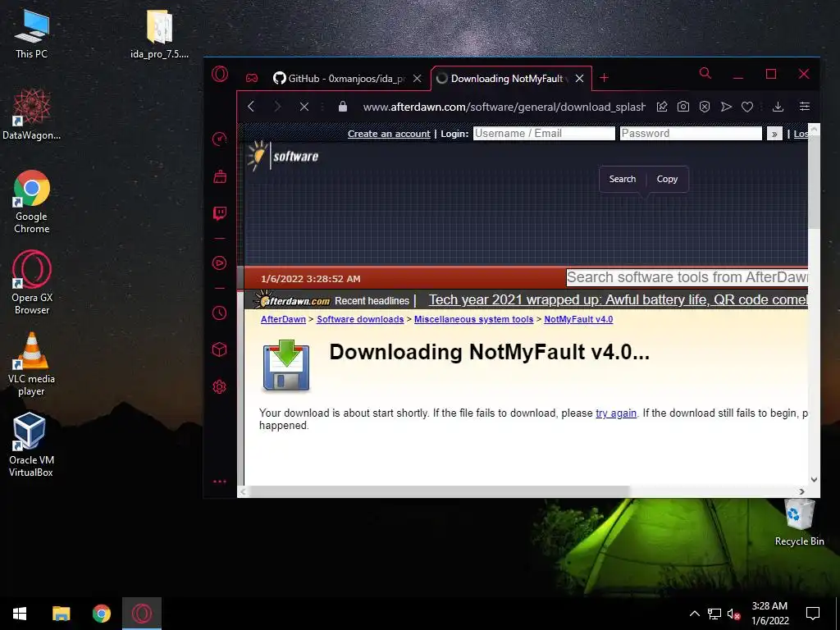The image size is (840, 630).
Task: Focus the Password field
Action: pos(691,134)
